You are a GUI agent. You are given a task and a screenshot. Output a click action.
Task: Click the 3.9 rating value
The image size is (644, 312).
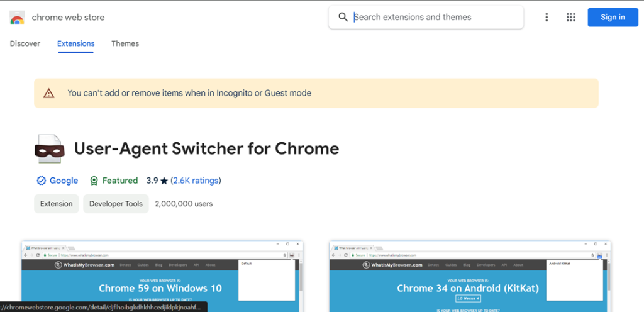coord(152,181)
